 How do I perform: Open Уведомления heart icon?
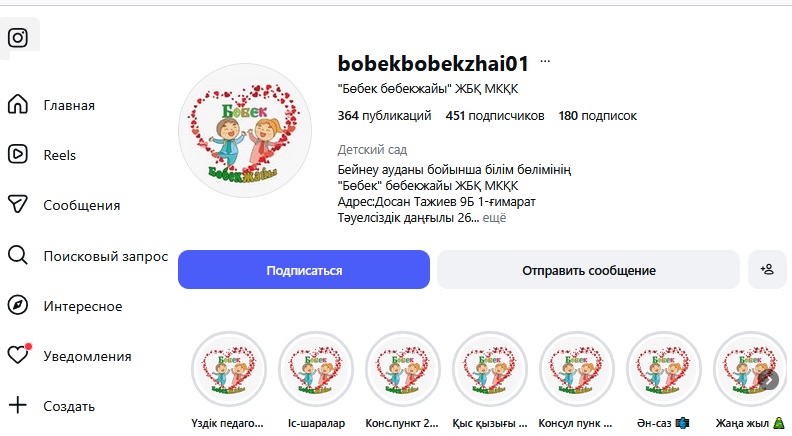click(19, 355)
